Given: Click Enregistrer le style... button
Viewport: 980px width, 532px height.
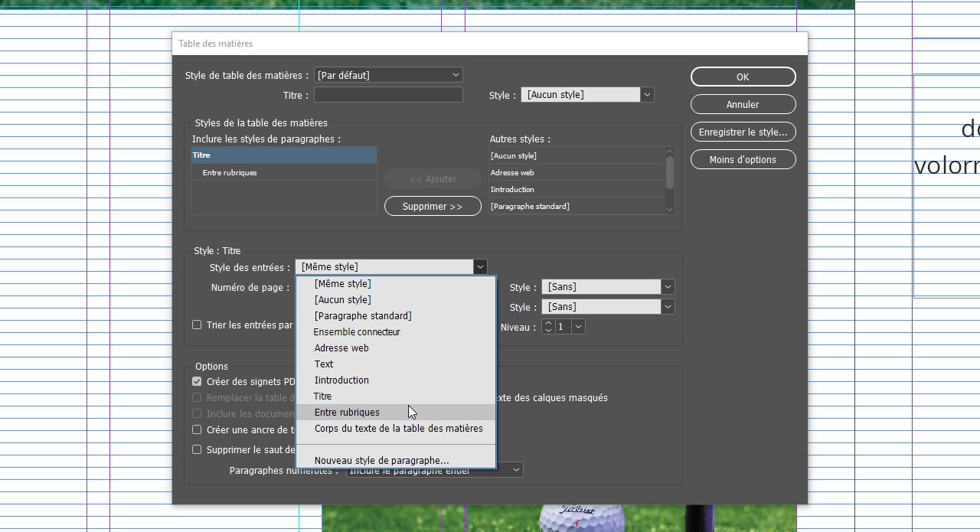Looking at the screenshot, I should pos(743,132).
